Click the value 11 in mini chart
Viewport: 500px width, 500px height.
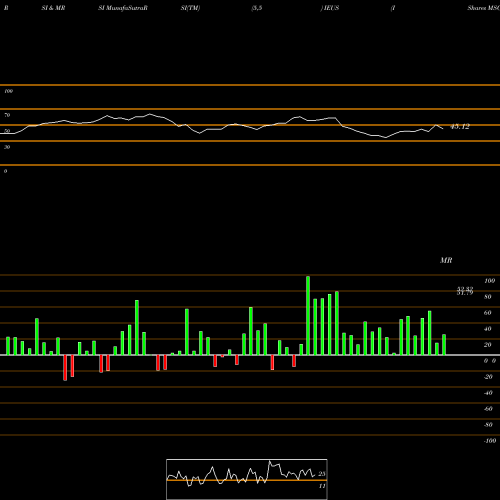tap(322, 486)
